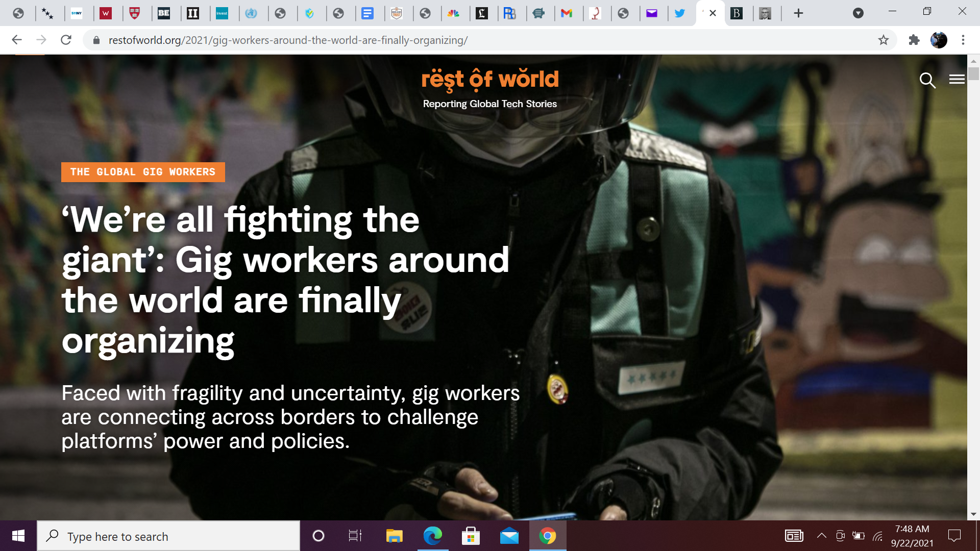The width and height of the screenshot is (980, 551).
Task: Open the hamburger menu on Rest of World
Action: point(957,80)
